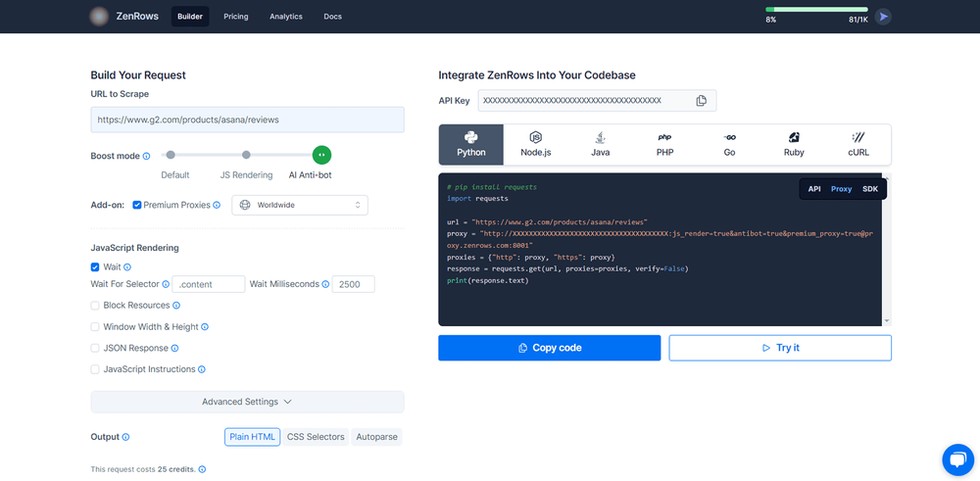Click the Try it button
The image size is (980, 481).
[x=780, y=348]
